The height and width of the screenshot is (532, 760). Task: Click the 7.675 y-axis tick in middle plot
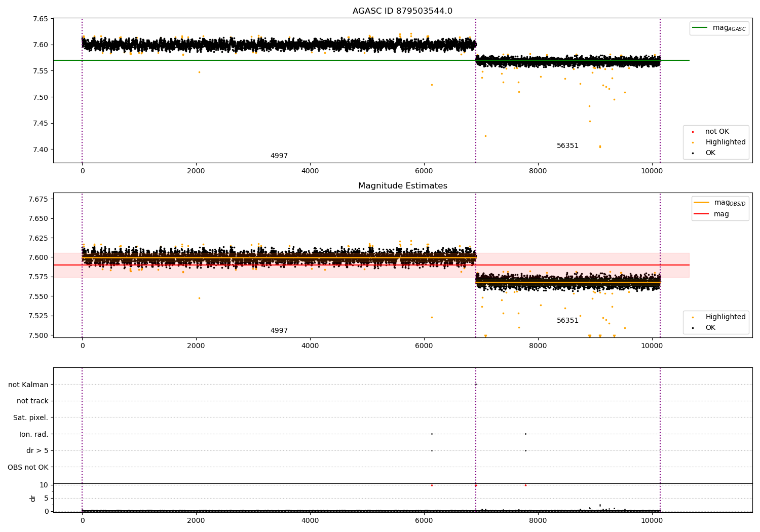(x=38, y=199)
